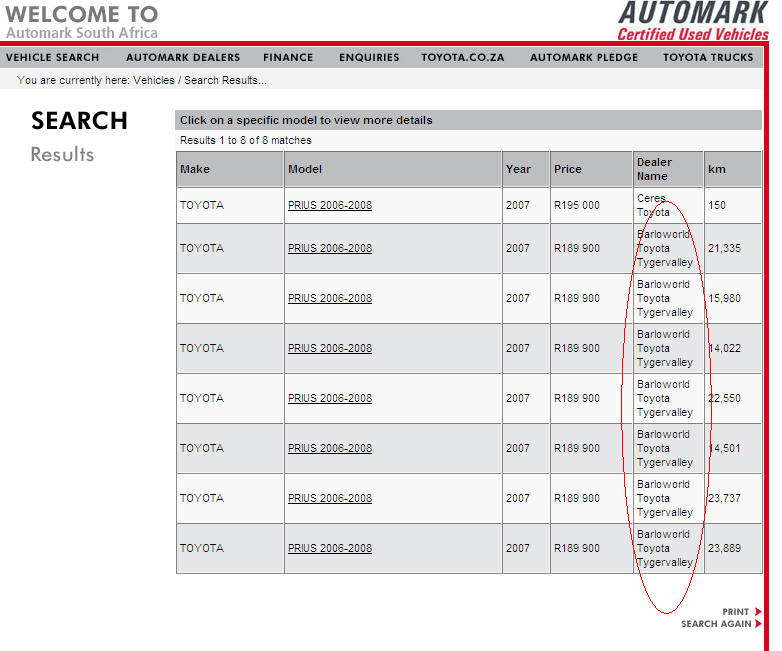Open the Prius listing with 23,737 km

point(330,498)
